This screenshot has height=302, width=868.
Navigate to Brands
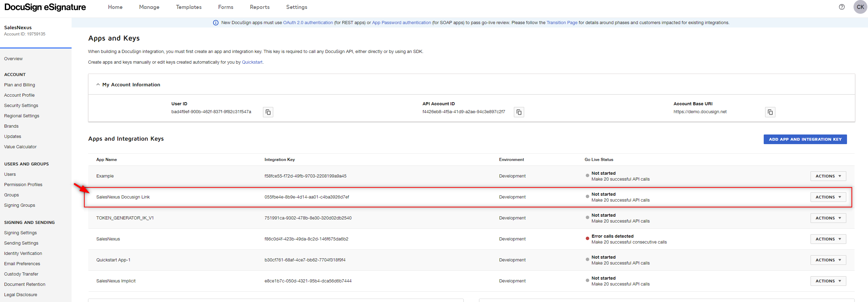click(11, 126)
